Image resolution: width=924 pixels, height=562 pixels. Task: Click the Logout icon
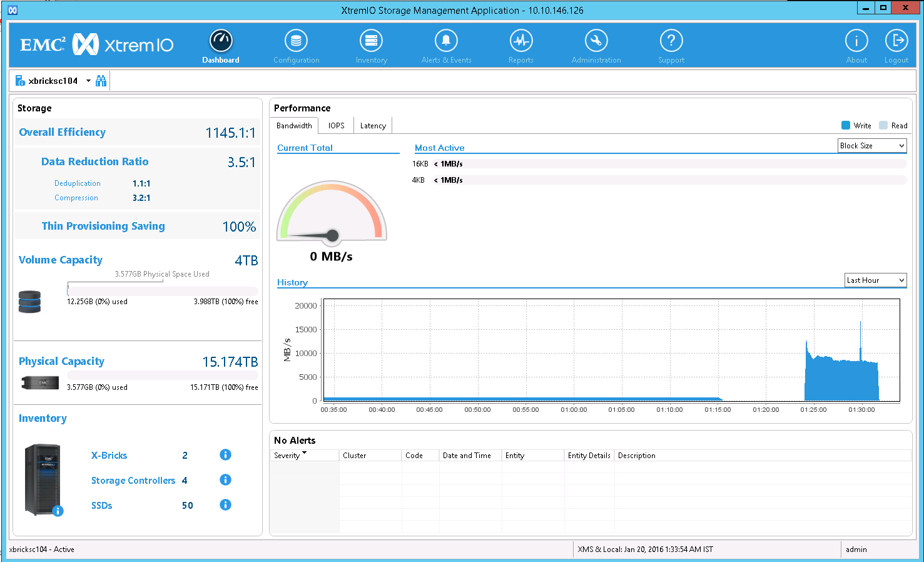click(896, 41)
